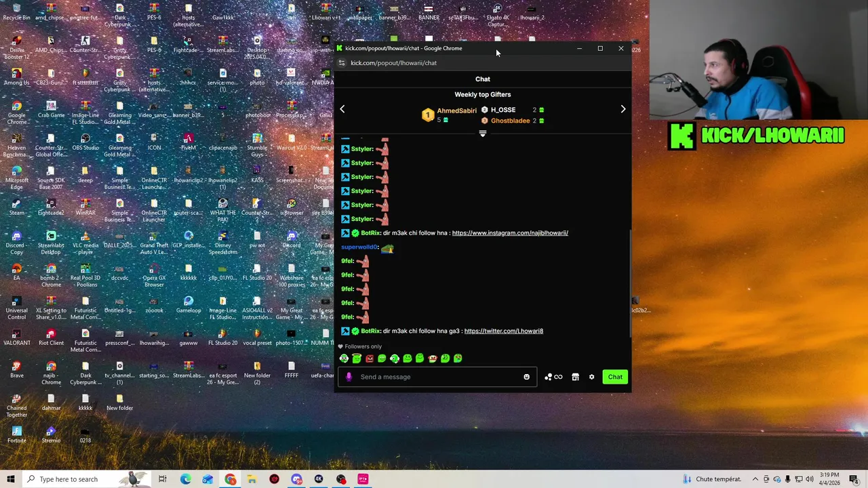Select the Among Us desktop shortcut
868x488 pixels.
click(x=16, y=77)
